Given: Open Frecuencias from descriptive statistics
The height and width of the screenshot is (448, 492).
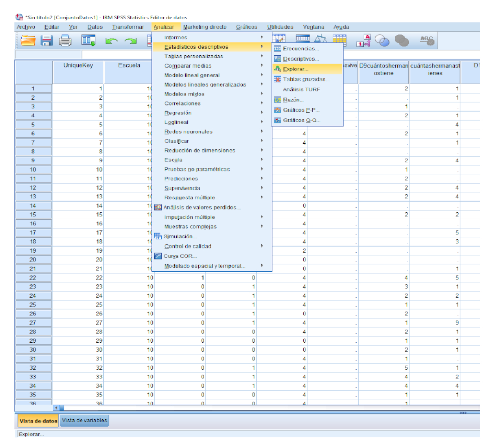Looking at the screenshot, I should click(301, 48).
